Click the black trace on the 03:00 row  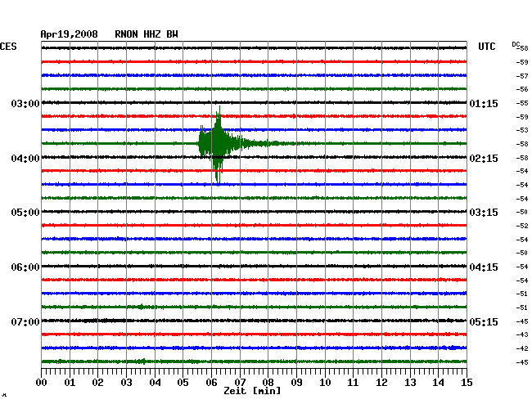(x=254, y=102)
